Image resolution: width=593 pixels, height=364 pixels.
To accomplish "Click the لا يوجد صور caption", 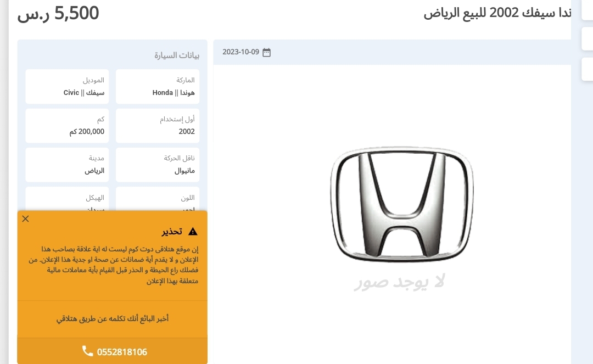I will pos(399,282).
